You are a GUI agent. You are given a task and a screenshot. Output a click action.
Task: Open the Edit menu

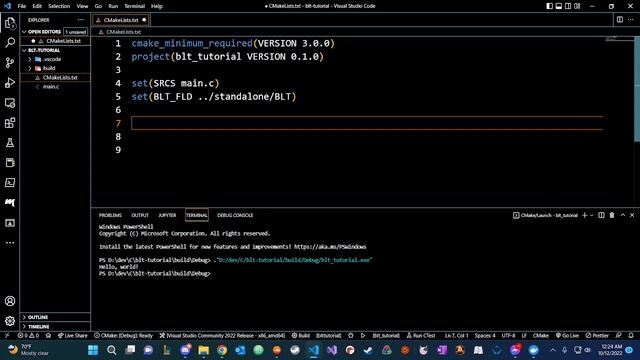37,6
